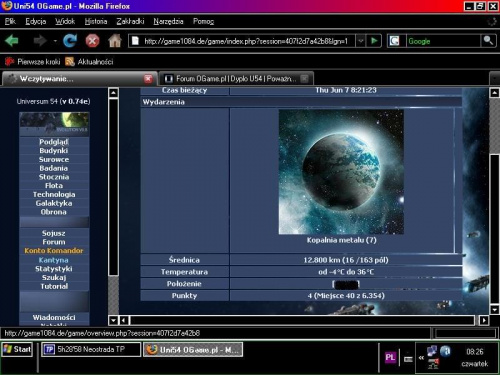
Task: Click the search engine icon in the search box
Action: 395,41
